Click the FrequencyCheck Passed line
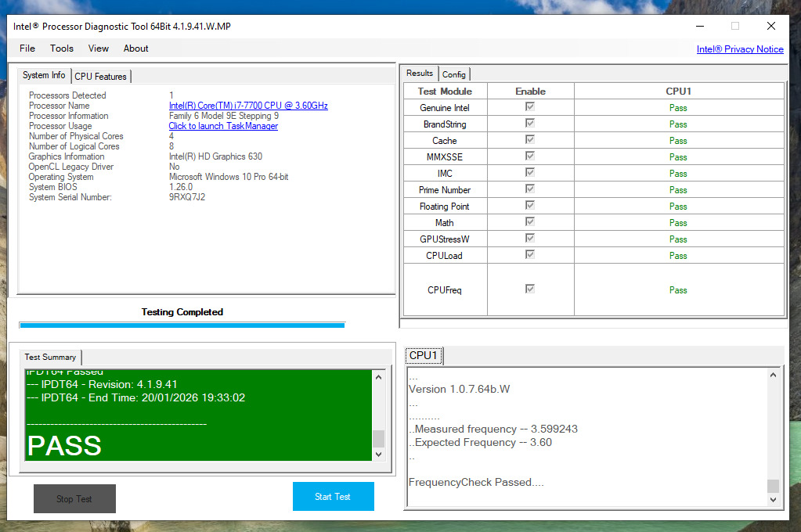 476,482
